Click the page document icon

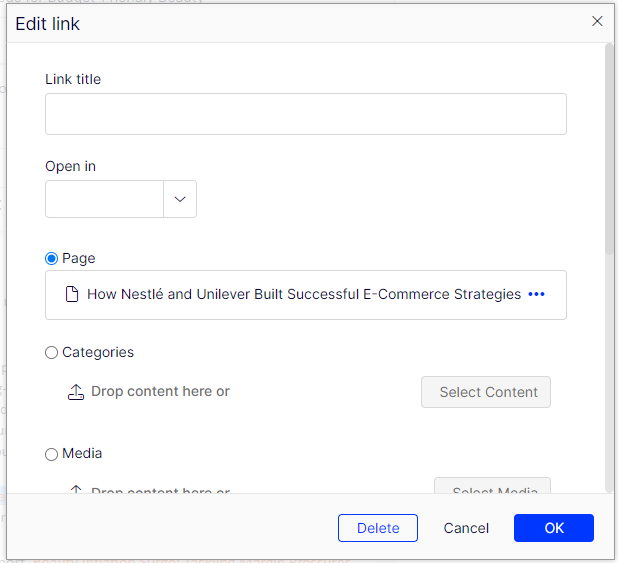pos(71,295)
